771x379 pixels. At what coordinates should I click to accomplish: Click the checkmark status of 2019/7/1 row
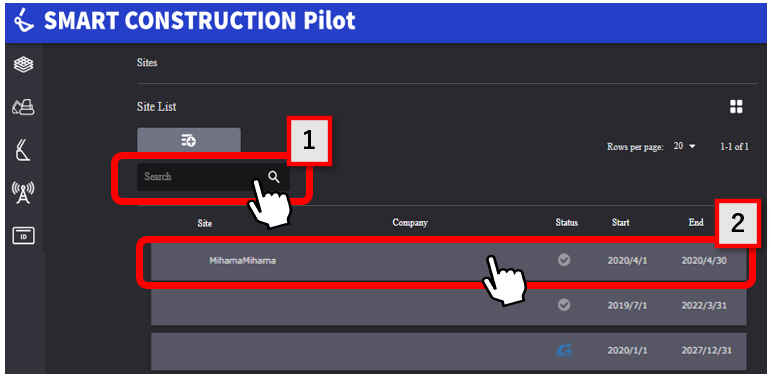click(564, 305)
